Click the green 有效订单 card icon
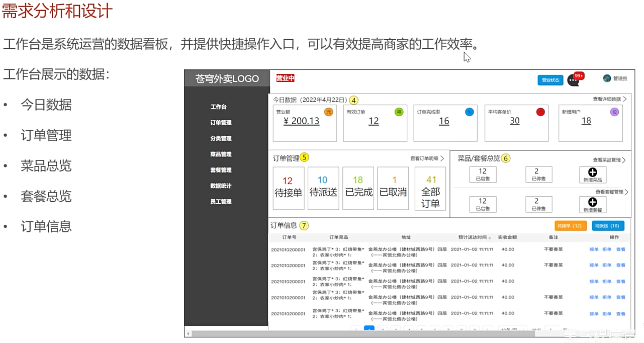This screenshot has width=644, height=343. pyautogui.click(x=399, y=112)
